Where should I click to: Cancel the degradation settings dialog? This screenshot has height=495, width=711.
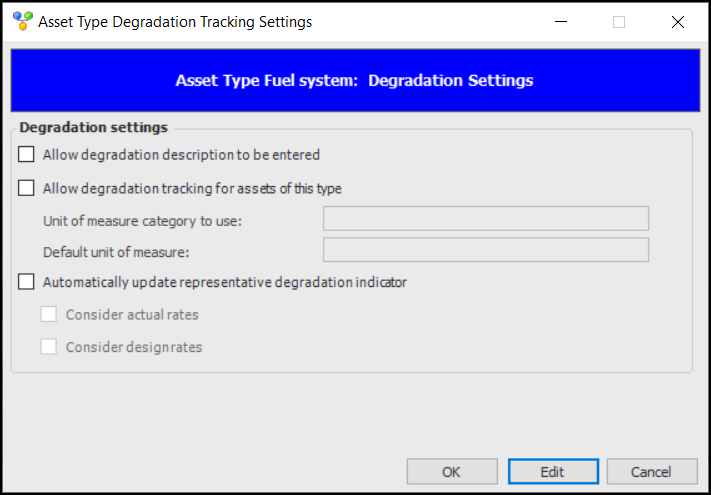(x=651, y=472)
